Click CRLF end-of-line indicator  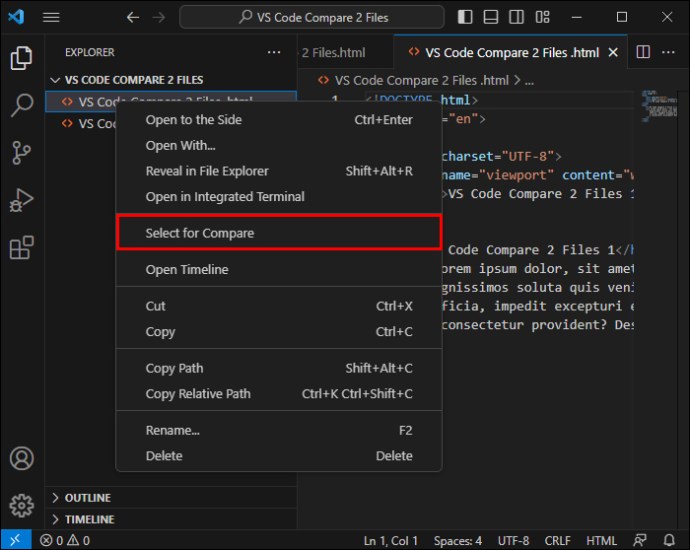coord(557,540)
